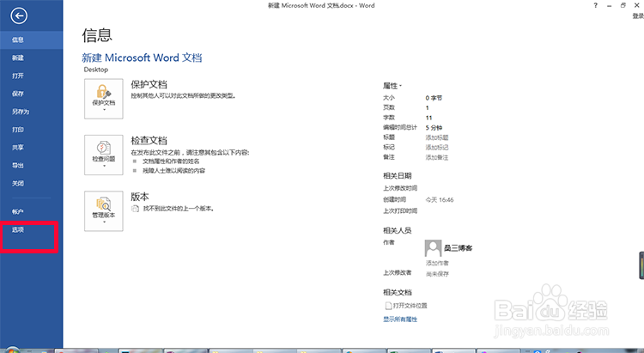Select the 信息 tab in sidebar

coord(31,40)
